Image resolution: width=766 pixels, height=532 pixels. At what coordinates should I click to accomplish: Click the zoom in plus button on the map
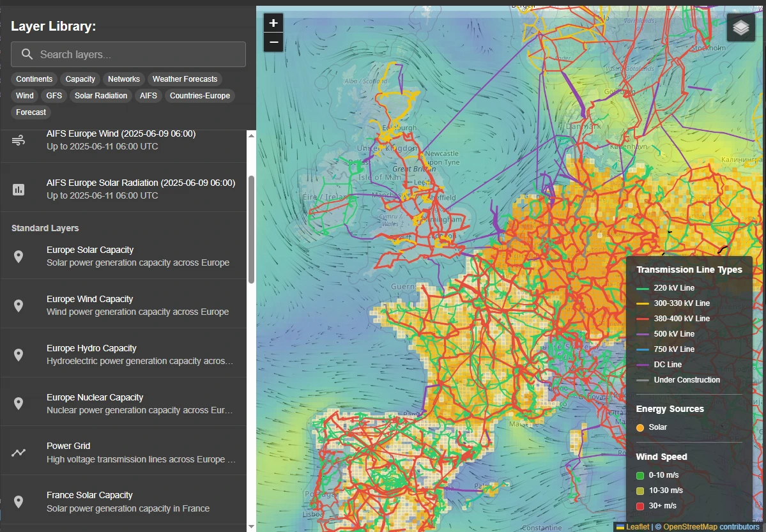coord(273,22)
